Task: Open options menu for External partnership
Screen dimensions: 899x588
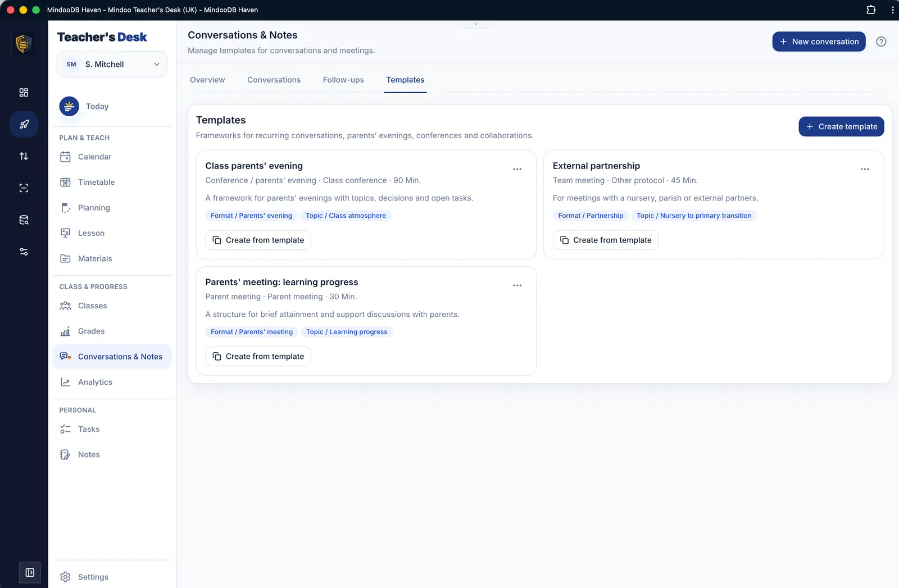Action: pyautogui.click(x=865, y=169)
